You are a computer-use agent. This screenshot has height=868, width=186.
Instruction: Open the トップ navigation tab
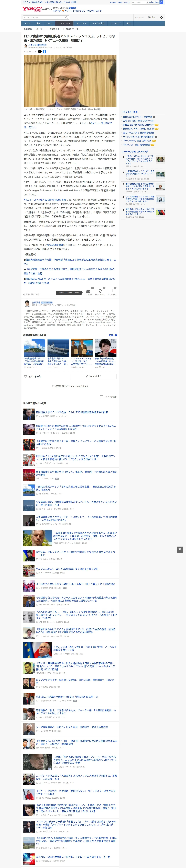[x=27, y=24]
